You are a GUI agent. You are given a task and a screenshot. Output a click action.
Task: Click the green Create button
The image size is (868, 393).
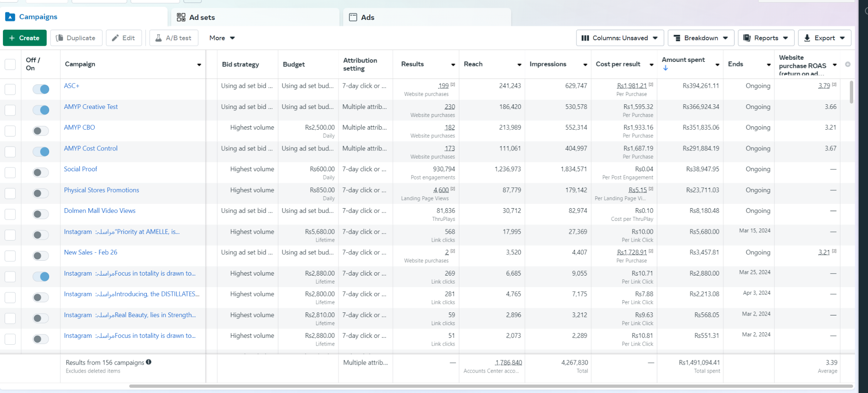[x=25, y=38]
